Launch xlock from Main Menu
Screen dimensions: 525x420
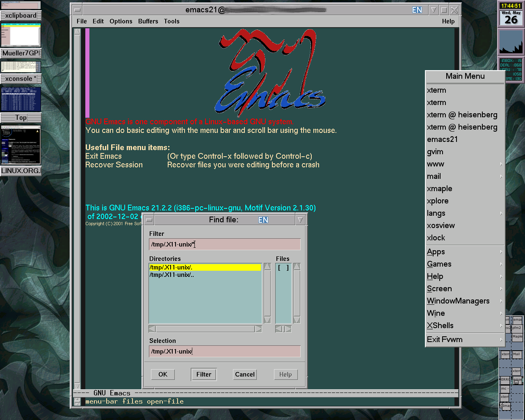coord(465,238)
